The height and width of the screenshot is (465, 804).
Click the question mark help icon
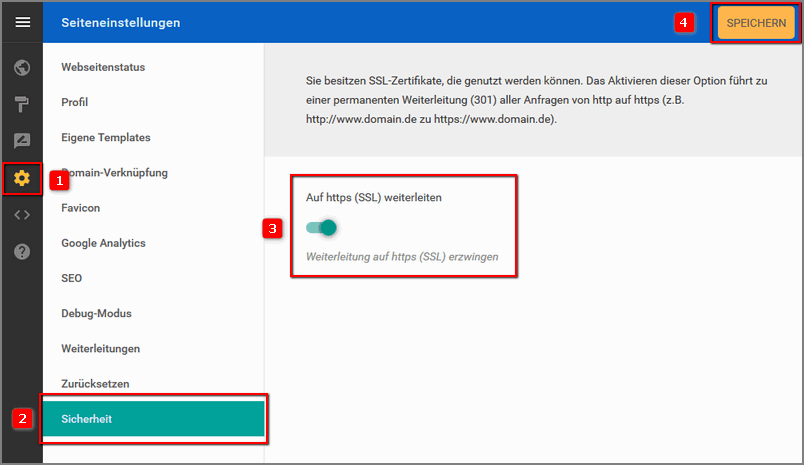(x=22, y=252)
